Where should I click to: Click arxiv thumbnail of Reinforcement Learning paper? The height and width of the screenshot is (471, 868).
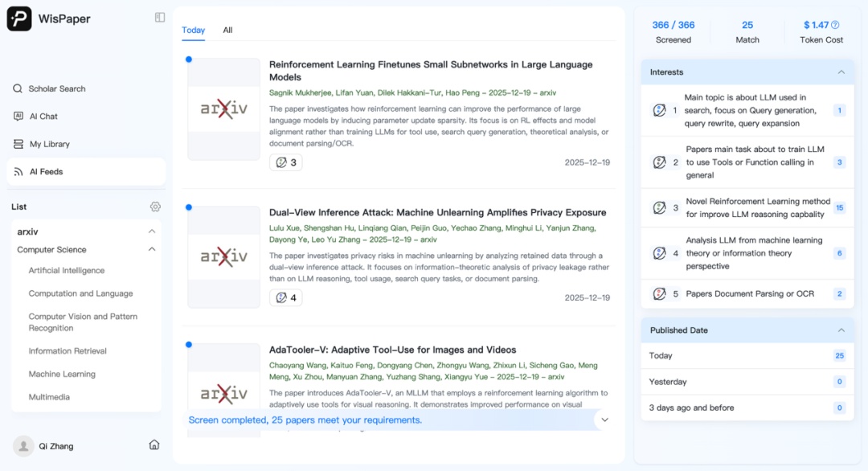223,109
